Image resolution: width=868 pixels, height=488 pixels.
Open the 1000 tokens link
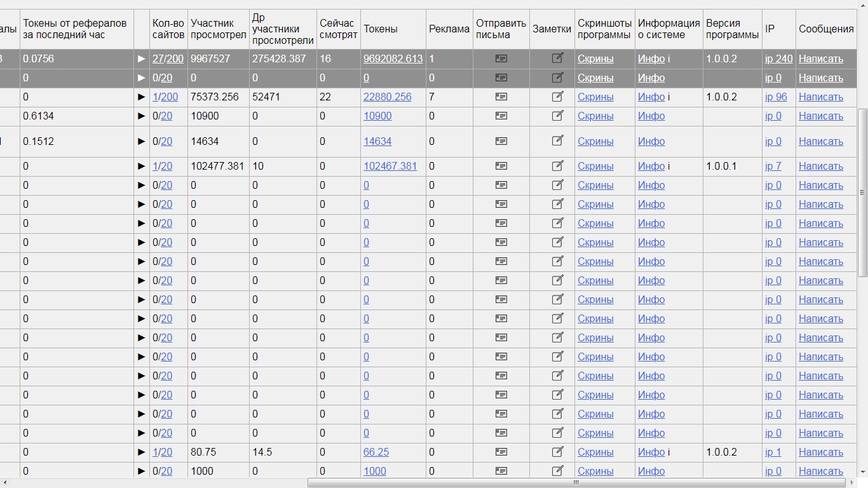[x=375, y=471]
